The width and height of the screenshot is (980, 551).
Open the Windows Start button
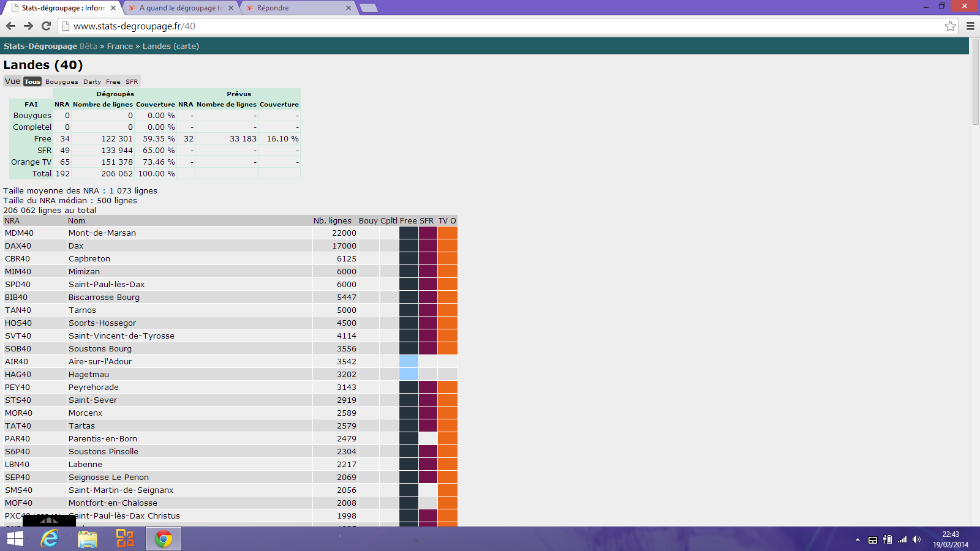15,539
